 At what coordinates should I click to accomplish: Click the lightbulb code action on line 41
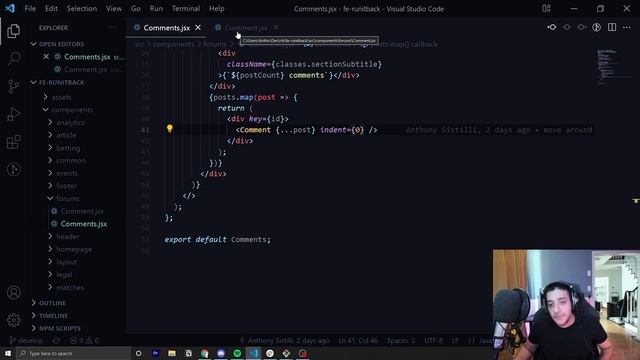click(169, 129)
